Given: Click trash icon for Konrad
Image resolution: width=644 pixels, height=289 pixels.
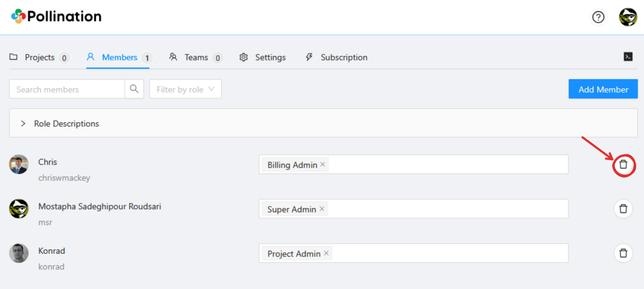Looking at the screenshot, I should 623,253.
